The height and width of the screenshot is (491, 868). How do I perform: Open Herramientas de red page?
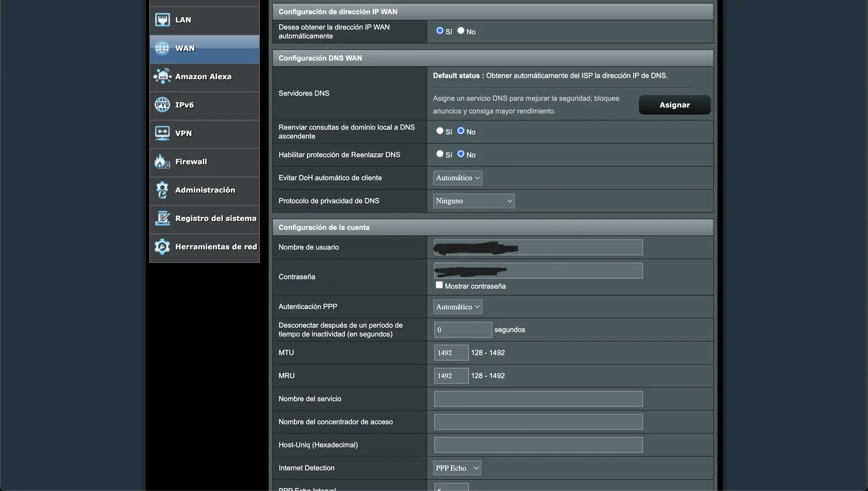pos(205,247)
